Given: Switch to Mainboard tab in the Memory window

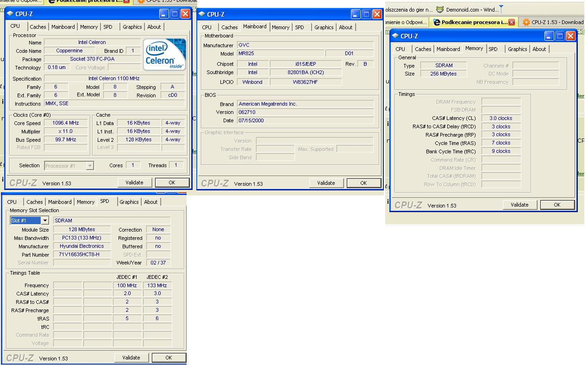Looking at the screenshot, I should 448,49.
